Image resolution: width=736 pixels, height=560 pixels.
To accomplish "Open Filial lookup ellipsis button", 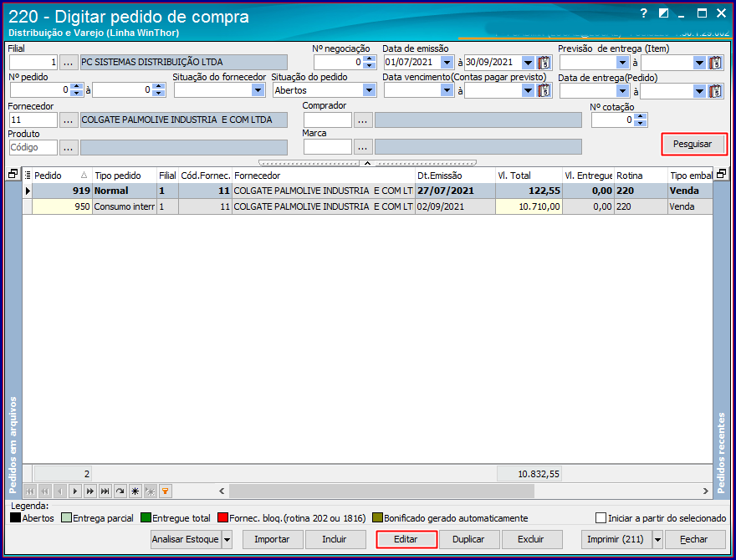I will pos(69,63).
